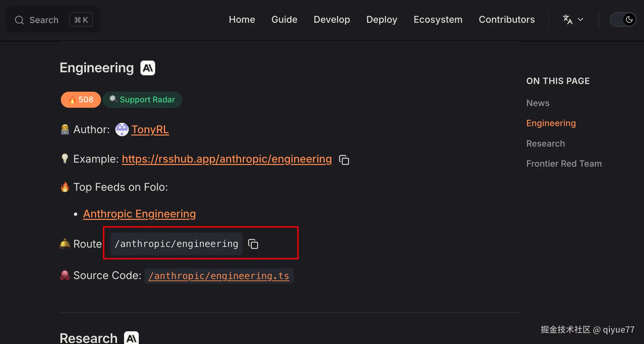The width and height of the screenshot is (644, 344).
Task: Click the Anthropic logo beside Research heading
Action: click(x=131, y=338)
